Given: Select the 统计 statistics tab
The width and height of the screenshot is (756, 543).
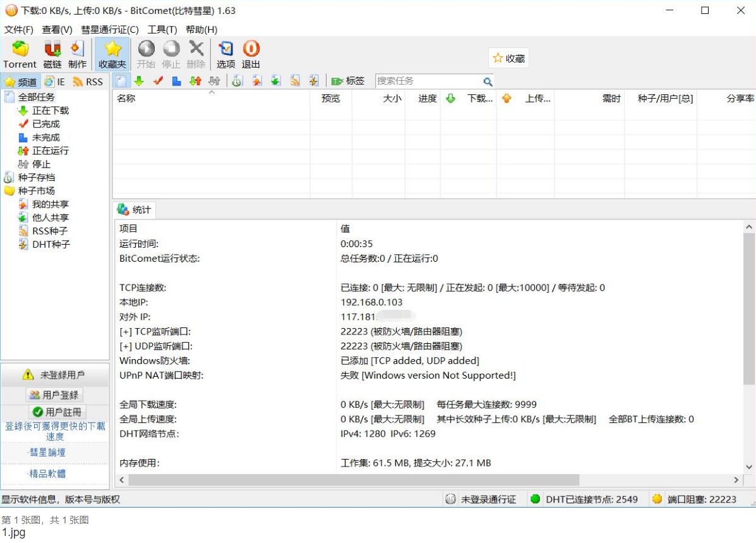Looking at the screenshot, I should click(x=135, y=210).
